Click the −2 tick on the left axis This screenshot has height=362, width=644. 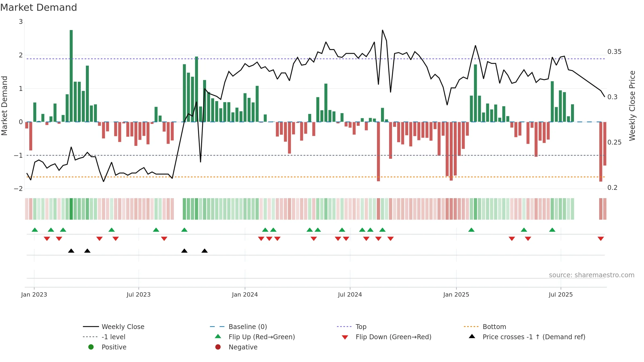pyautogui.click(x=18, y=189)
